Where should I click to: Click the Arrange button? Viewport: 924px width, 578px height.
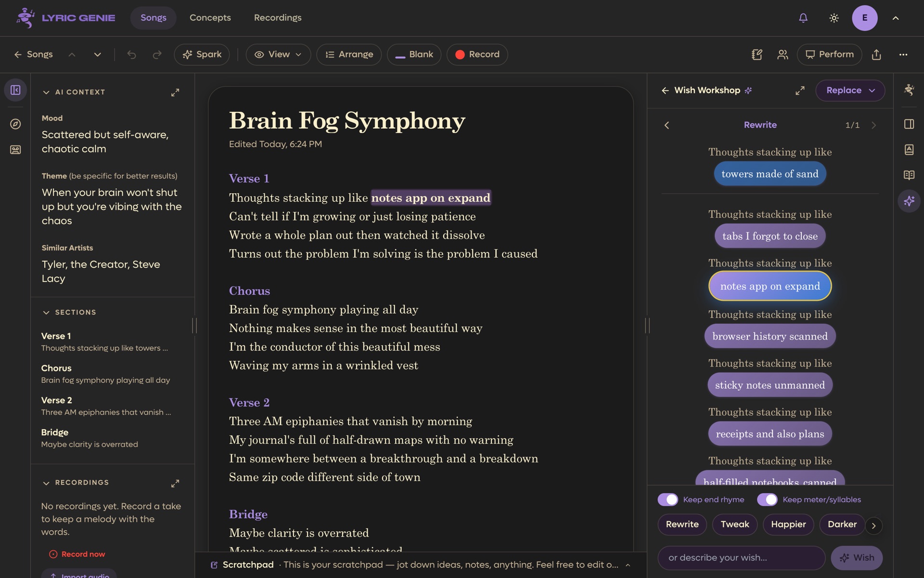click(349, 54)
